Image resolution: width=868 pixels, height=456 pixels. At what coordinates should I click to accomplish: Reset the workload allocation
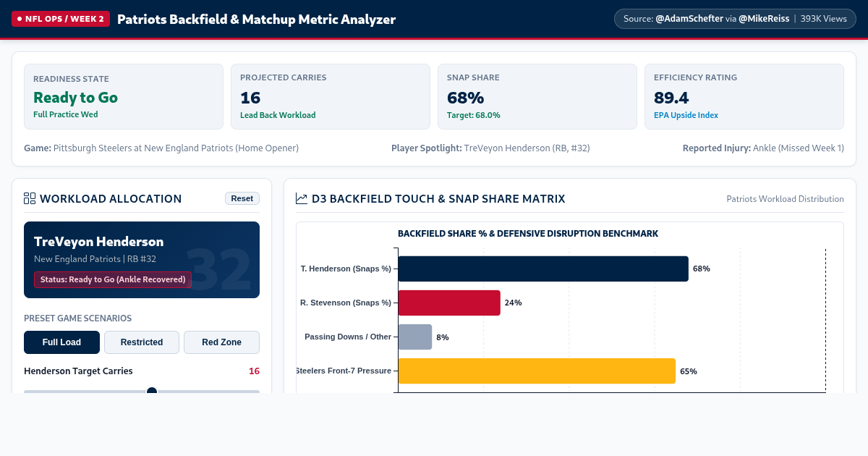tap(242, 198)
